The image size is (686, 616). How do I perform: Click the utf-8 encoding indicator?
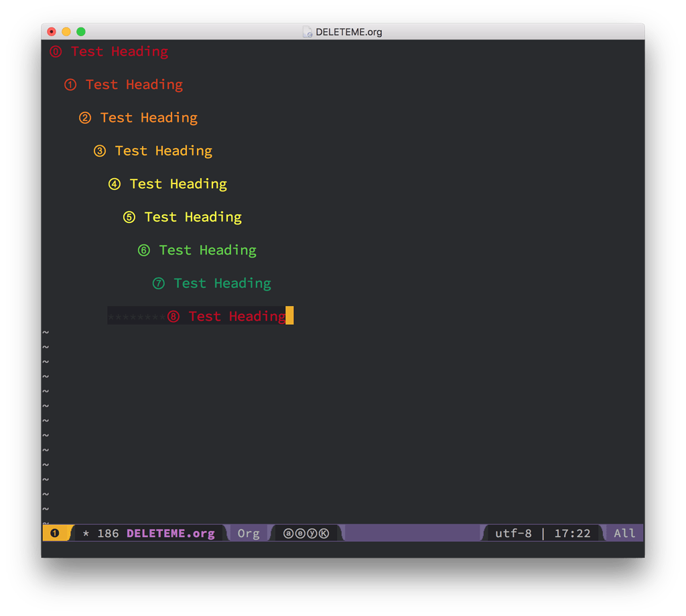(x=513, y=533)
